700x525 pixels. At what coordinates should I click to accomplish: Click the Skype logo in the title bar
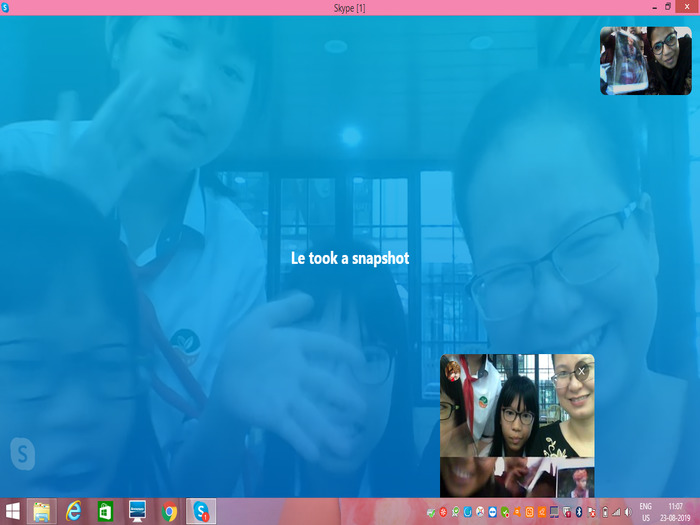pos(5,8)
